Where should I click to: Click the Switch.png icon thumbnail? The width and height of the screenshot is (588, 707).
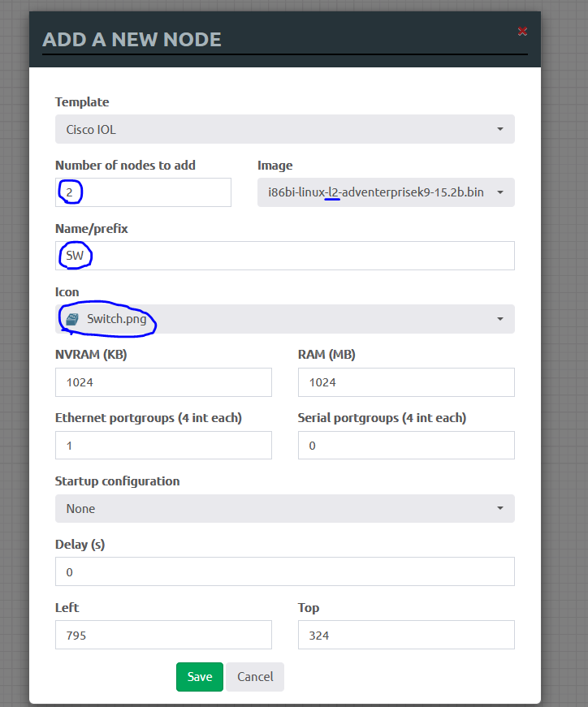click(72, 319)
